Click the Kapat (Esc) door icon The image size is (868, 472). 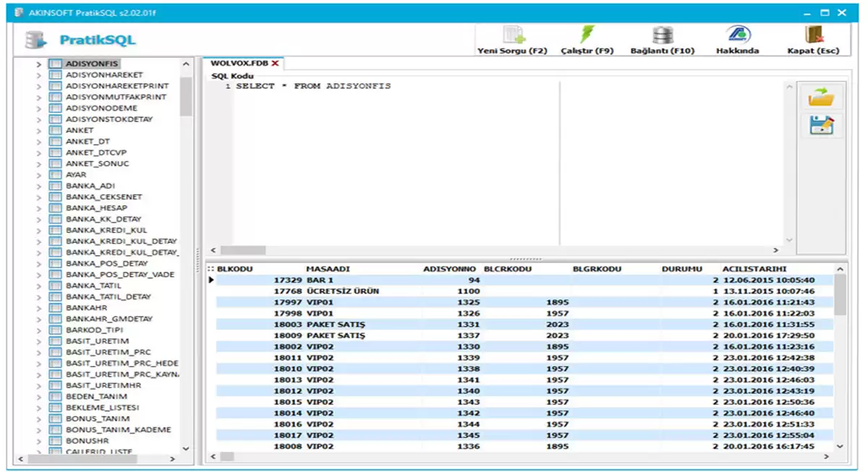pyautogui.click(x=814, y=35)
